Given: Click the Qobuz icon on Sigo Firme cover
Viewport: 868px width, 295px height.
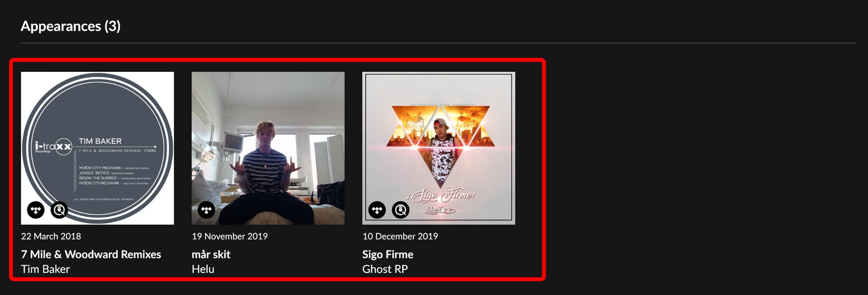Looking at the screenshot, I should [x=401, y=210].
